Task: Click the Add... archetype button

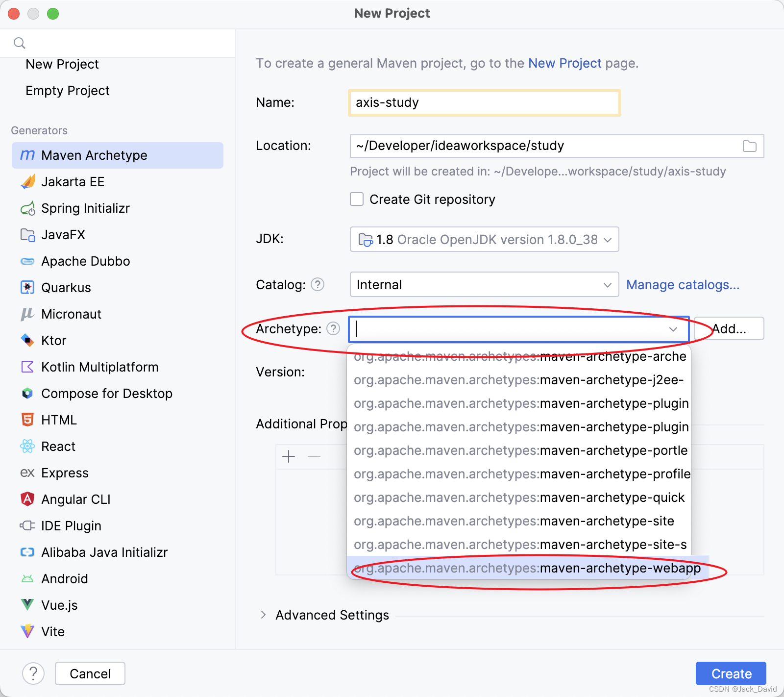Action: click(729, 328)
